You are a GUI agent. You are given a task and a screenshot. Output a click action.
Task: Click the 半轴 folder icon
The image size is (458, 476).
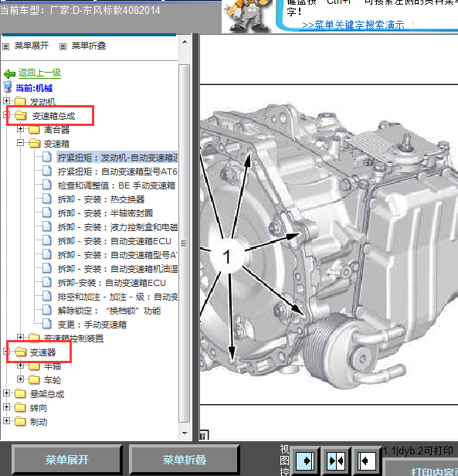[34, 366]
